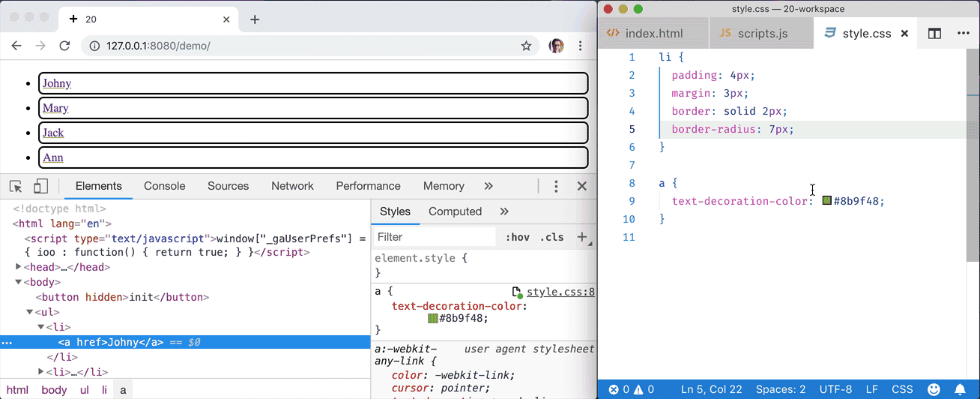Switch to the Console tab

(x=165, y=186)
